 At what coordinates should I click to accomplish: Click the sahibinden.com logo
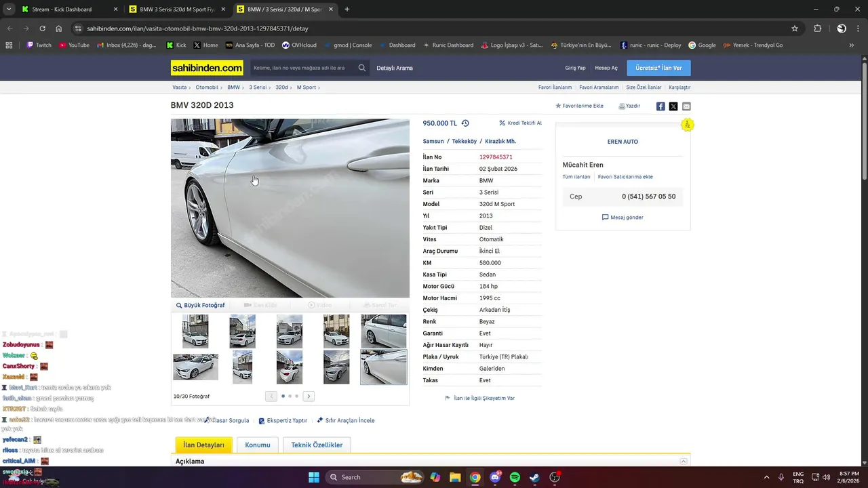[207, 68]
